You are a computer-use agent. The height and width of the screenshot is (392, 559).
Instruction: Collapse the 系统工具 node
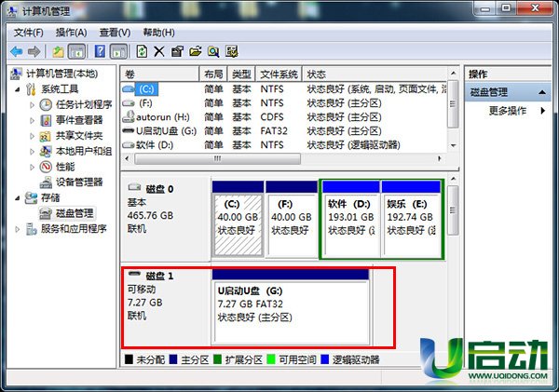(18, 89)
